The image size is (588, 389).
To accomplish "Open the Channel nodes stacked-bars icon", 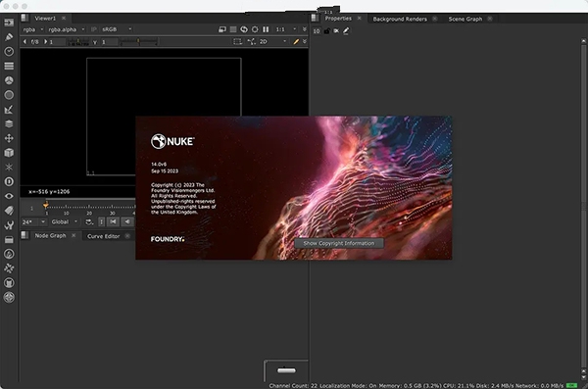I will (9, 66).
